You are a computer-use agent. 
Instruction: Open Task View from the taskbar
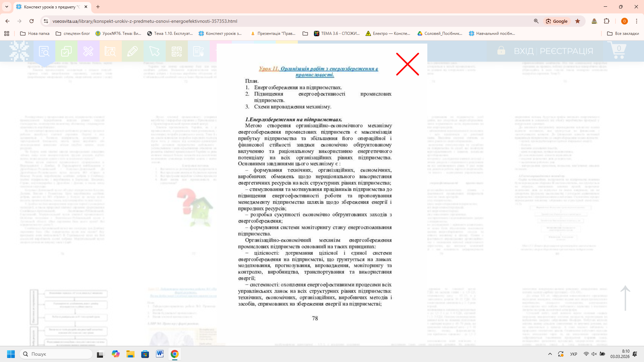tap(100, 354)
